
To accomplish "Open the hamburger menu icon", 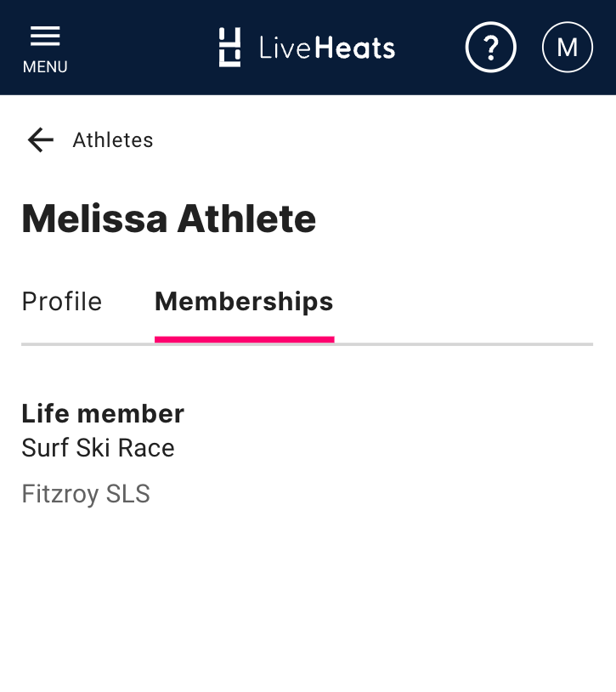I will (x=45, y=36).
